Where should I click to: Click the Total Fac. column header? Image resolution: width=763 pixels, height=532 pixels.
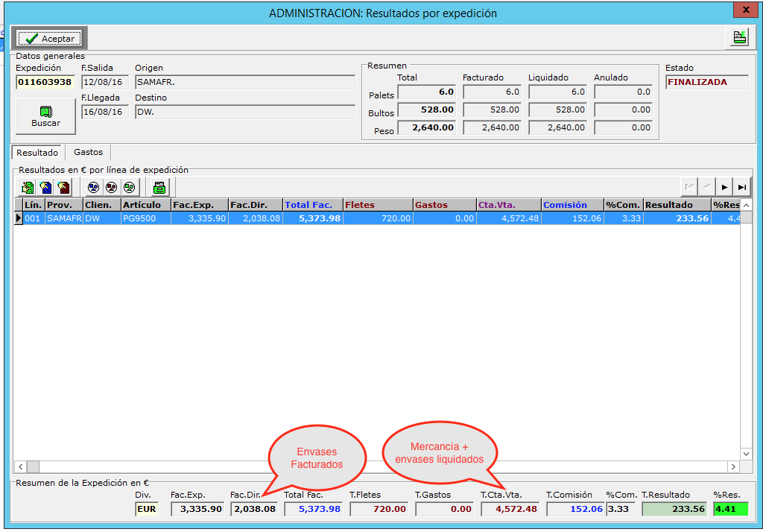(311, 205)
